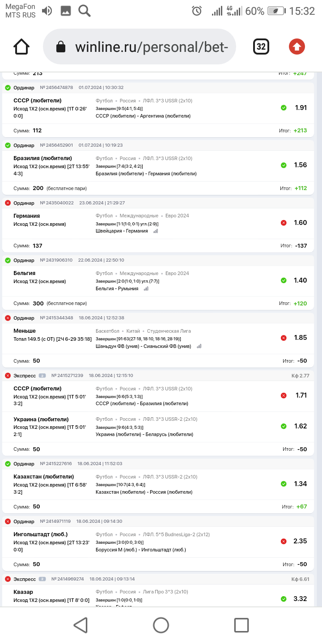The height and width of the screenshot is (644, 322).
Task: Tap the red browser update arrow icon
Action: [297, 47]
